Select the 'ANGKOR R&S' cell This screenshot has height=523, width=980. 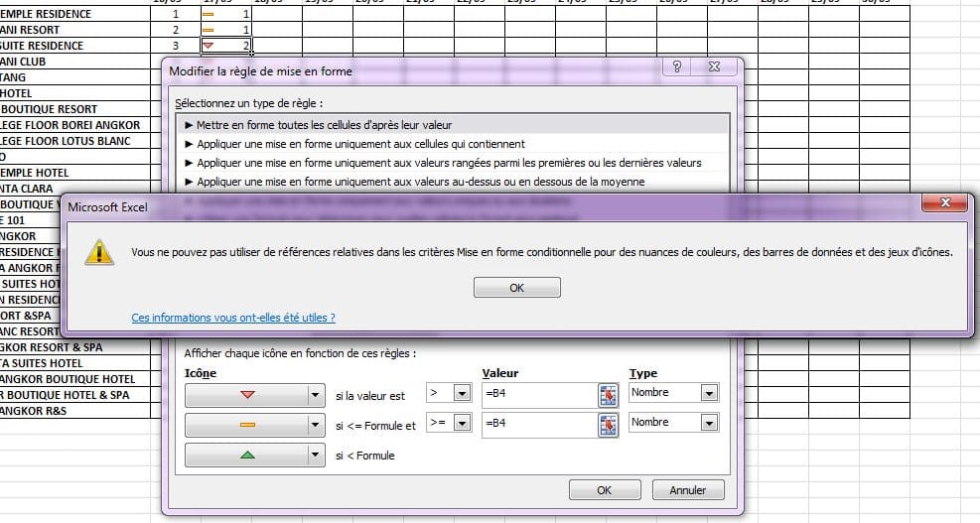[75, 411]
